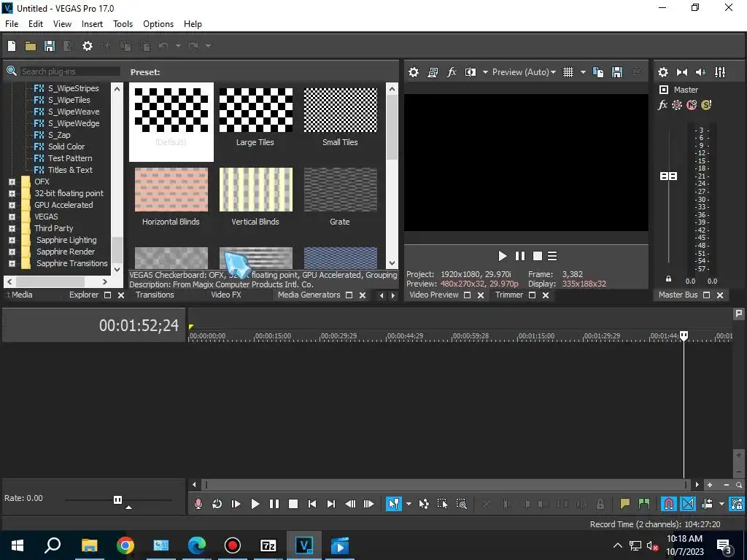747x560 pixels.
Task: Open the Insert menu
Action: coord(92,24)
